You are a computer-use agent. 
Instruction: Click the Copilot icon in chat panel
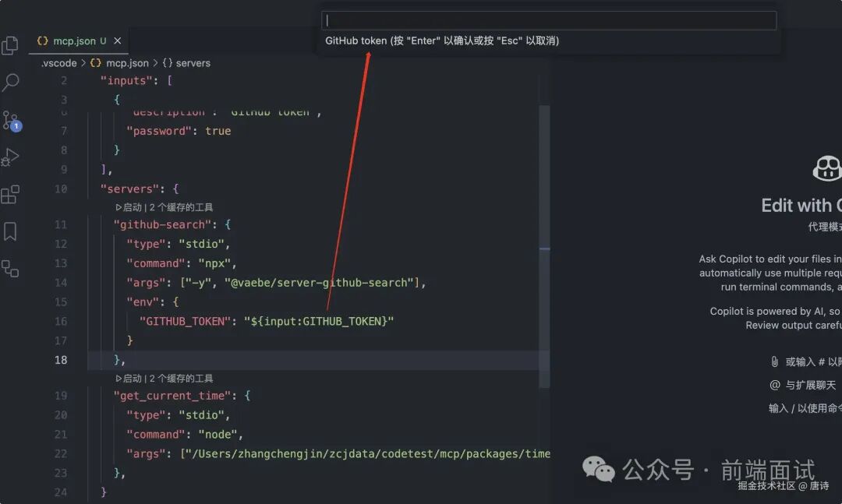point(827,168)
